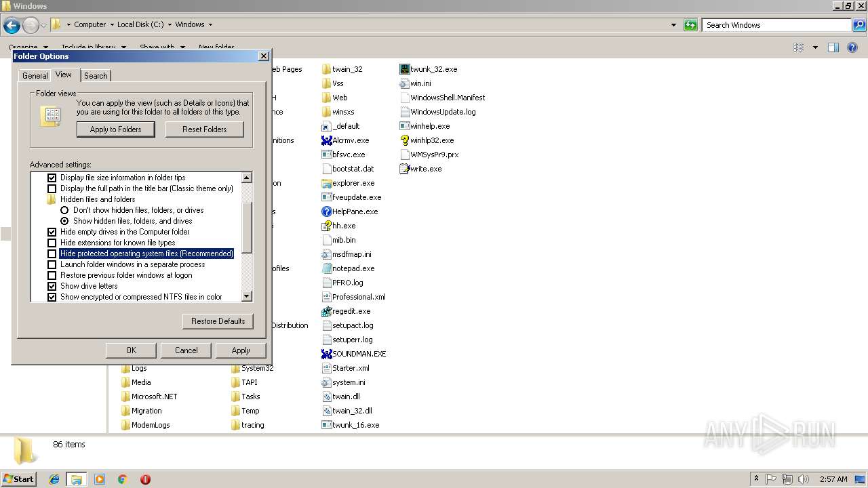Select the _default shortcut icon
This screenshot has width=868, height=488.
327,126
